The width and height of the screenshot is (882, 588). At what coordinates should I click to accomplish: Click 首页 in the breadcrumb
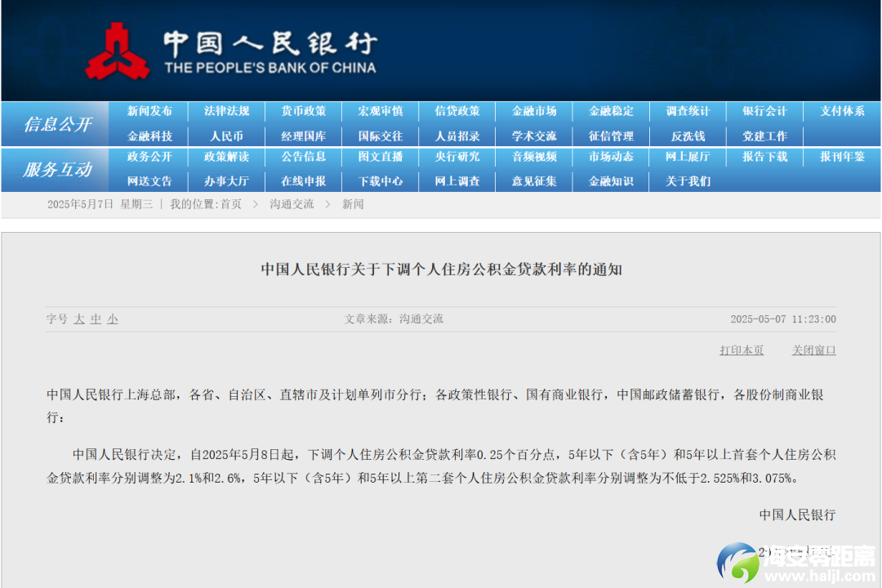(231, 204)
